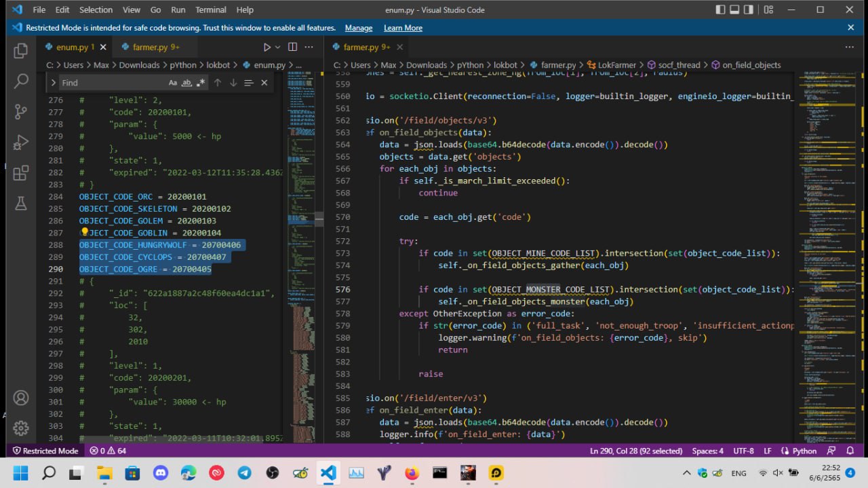868x488 pixels.
Task: Show hidden tray icons chevron
Action: [x=687, y=473]
